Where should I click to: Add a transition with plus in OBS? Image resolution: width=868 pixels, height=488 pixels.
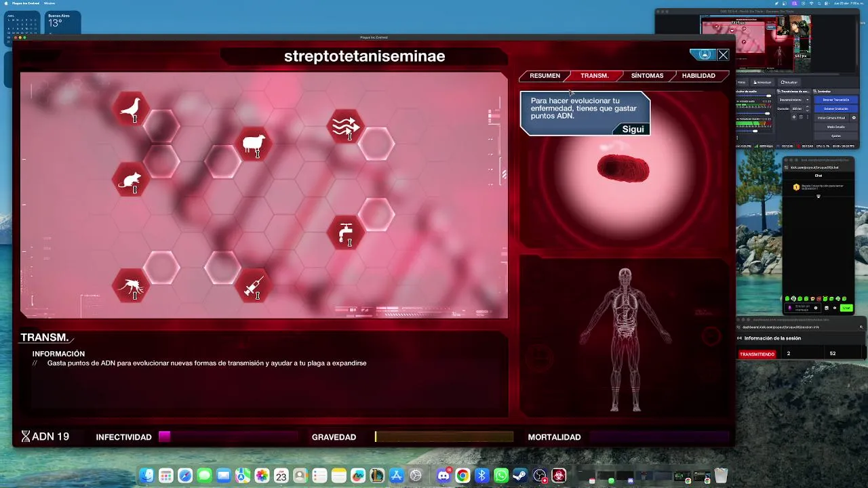(x=794, y=117)
